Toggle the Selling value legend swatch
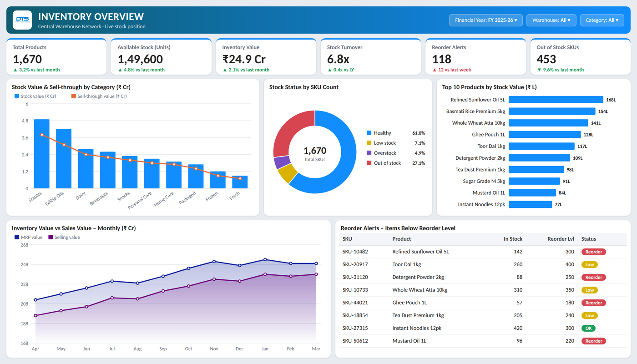This screenshot has width=637, height=364. pyautogui.click(x=51, y=237)
